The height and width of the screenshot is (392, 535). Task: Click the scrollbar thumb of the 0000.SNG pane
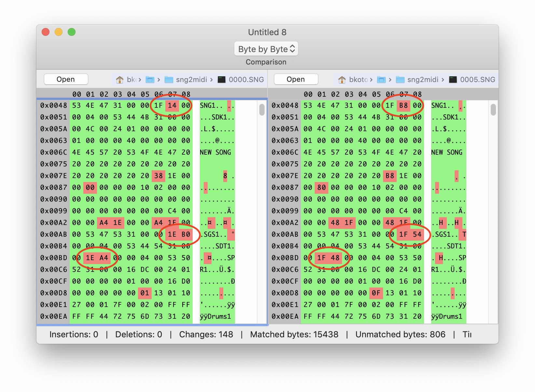[x=262, y=110]
